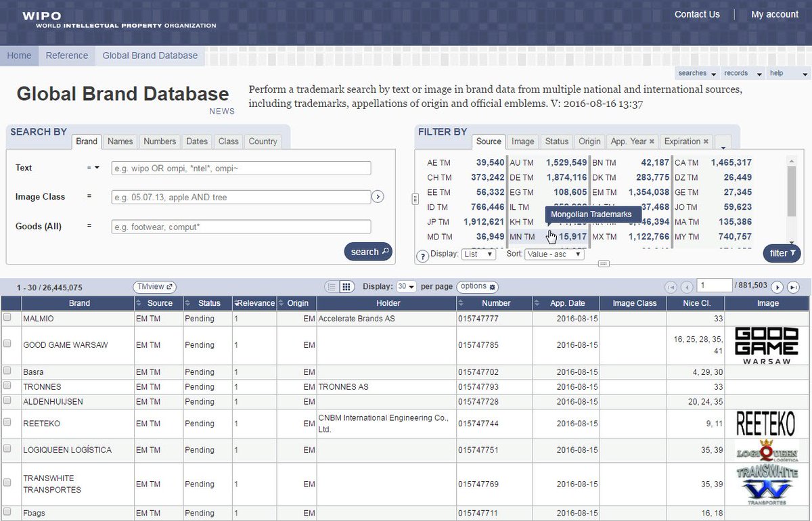
Task: Switch to the Numbers search tab
Action: click(160, 141)
